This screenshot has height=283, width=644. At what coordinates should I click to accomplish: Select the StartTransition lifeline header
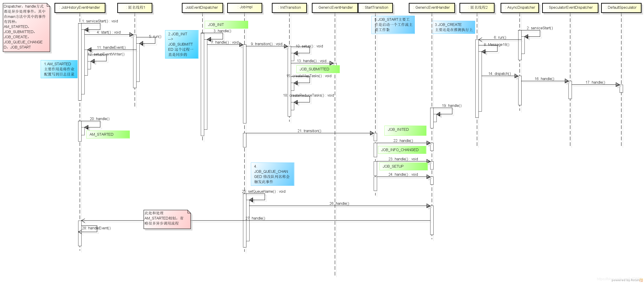(375, 8)
